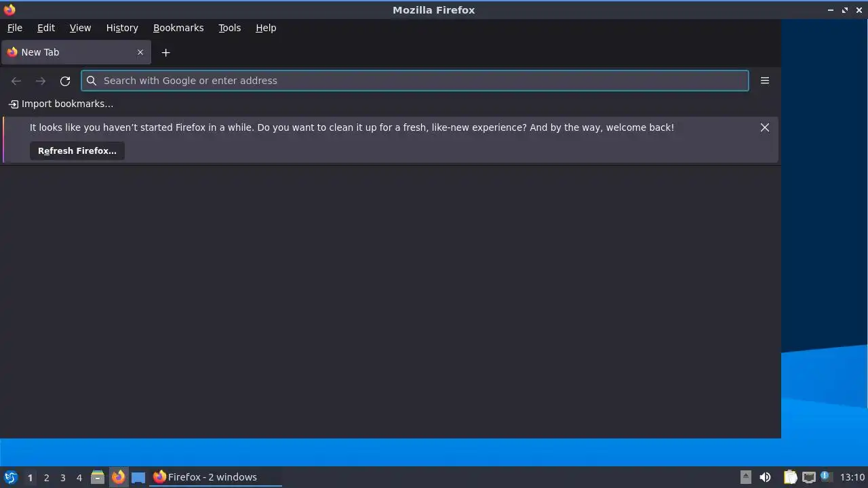Click the Refresh Firefox button
868x488 pixels.
[x=77, y=150]
